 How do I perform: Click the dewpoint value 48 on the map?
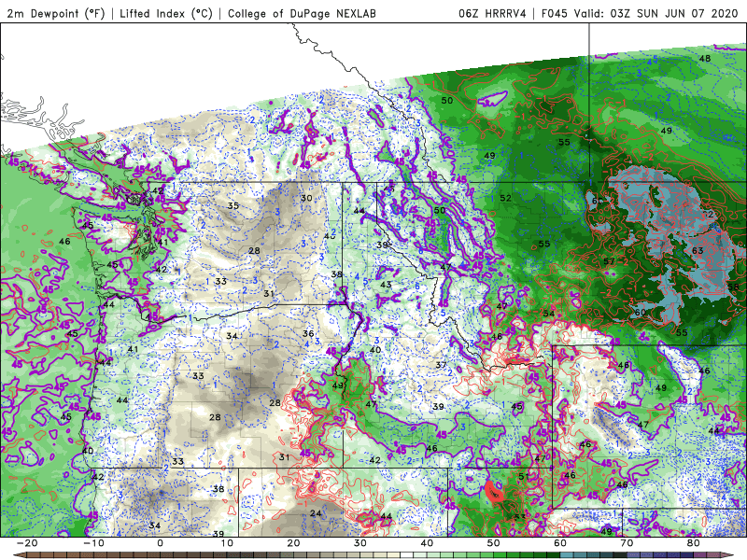(705, 58)
